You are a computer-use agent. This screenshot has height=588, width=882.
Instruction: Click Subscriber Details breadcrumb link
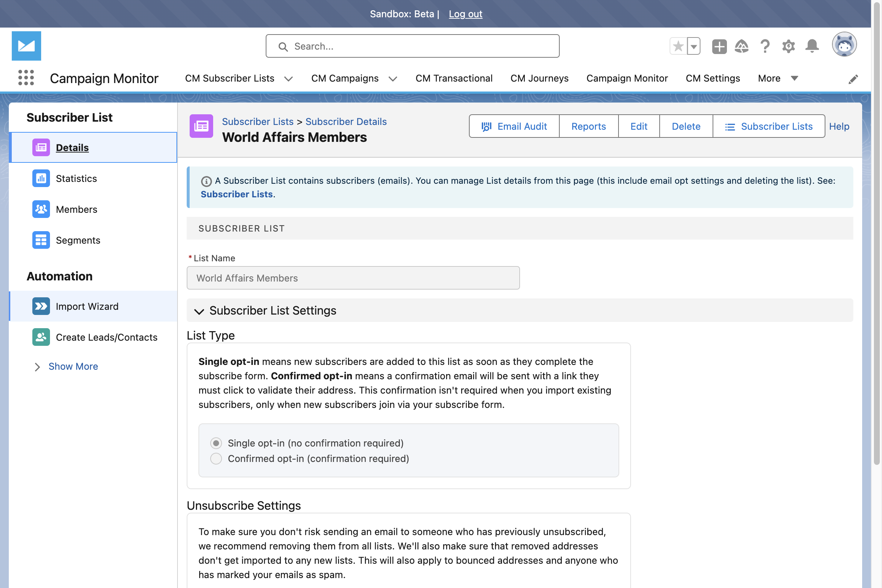pos(346,122)
